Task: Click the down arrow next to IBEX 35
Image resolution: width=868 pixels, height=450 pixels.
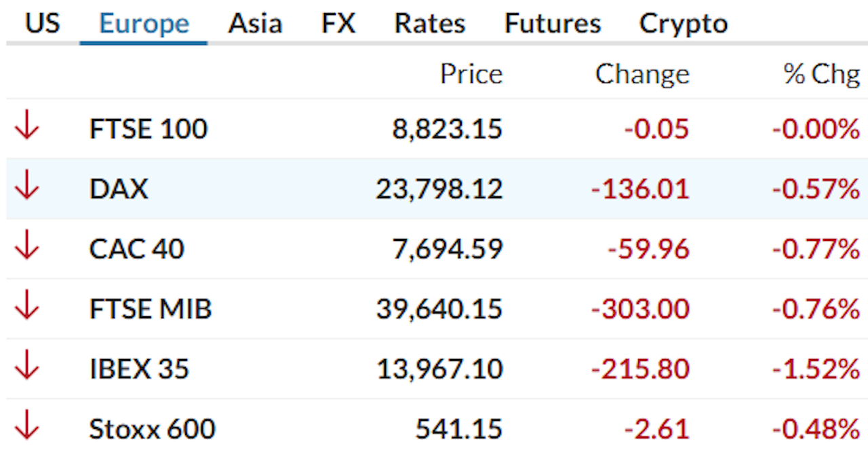Action: [26, 369]
